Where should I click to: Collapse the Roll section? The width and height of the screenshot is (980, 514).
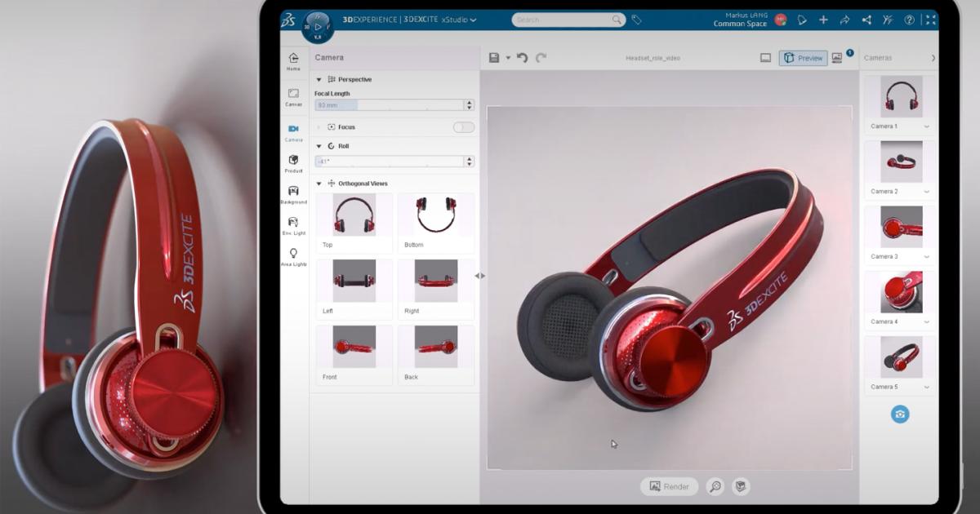[318, 146]
